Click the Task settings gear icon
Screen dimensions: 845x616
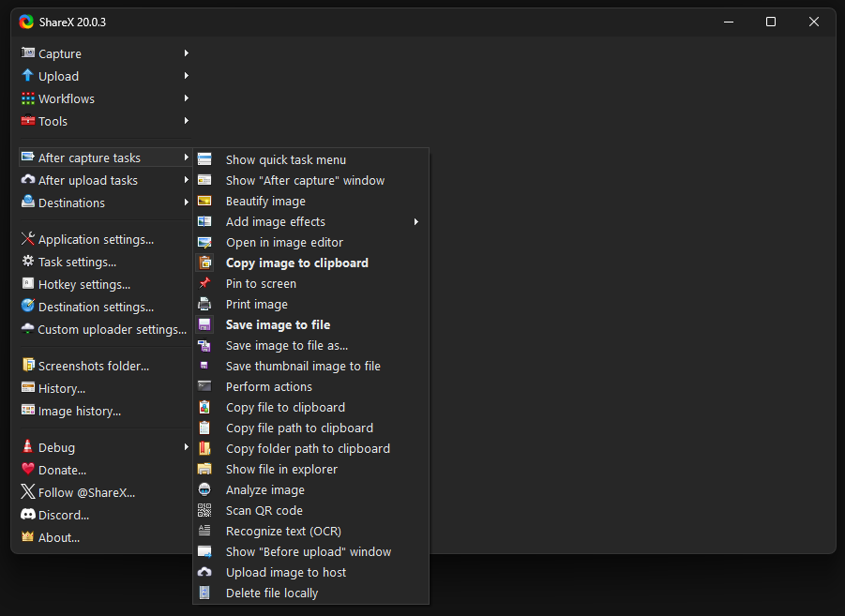click(28, 262)
